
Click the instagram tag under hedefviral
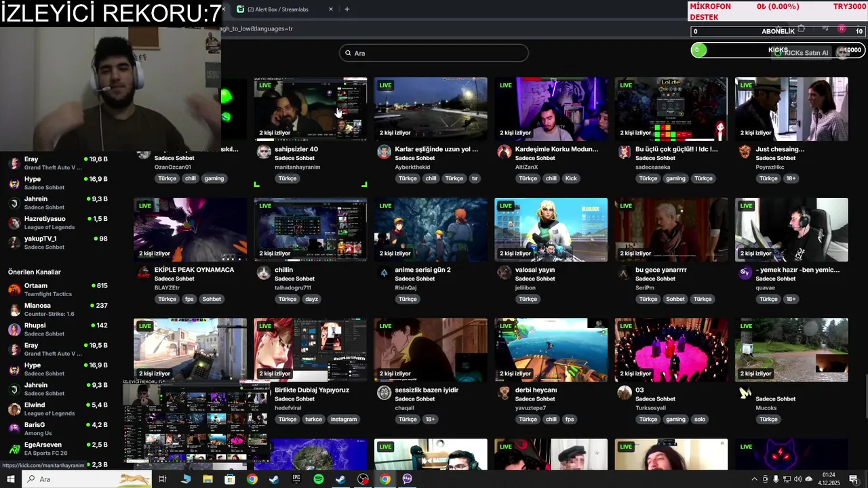344,419
